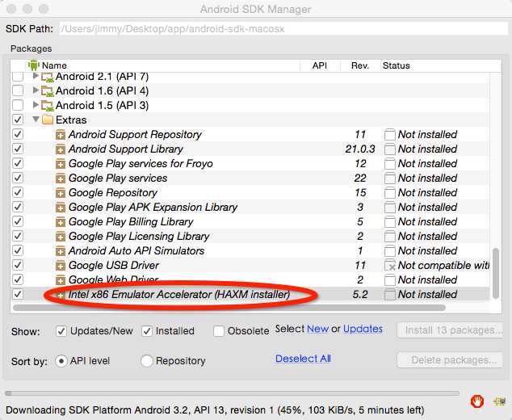Uncheck Android Support Repository checkbox
This screenshot has height=420, width=512.
click(x=18, y=134)
